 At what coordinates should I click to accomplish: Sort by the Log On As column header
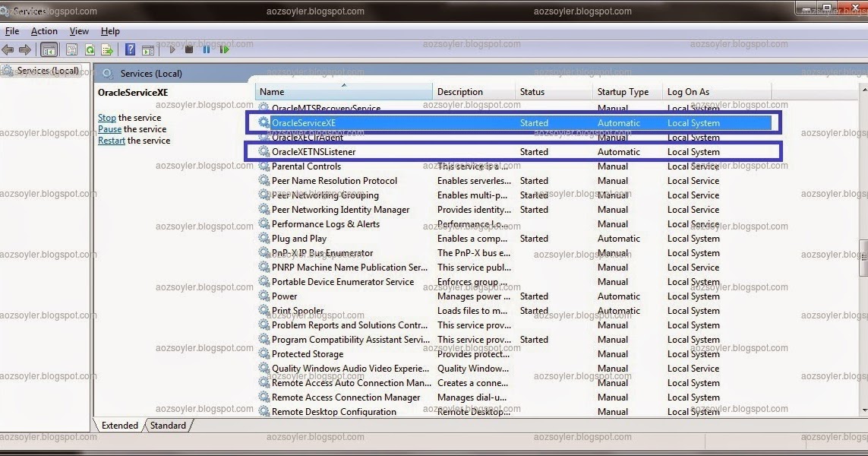(x=716, y=91)
